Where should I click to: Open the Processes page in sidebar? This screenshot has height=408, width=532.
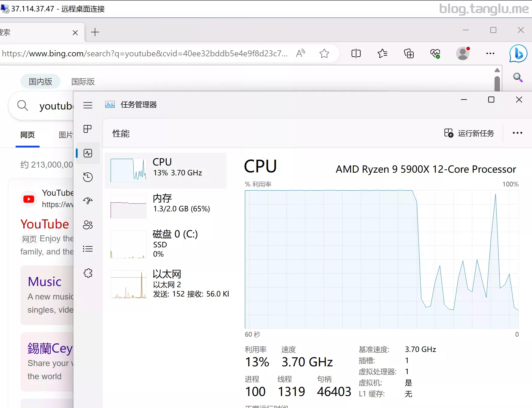(88, 129)
